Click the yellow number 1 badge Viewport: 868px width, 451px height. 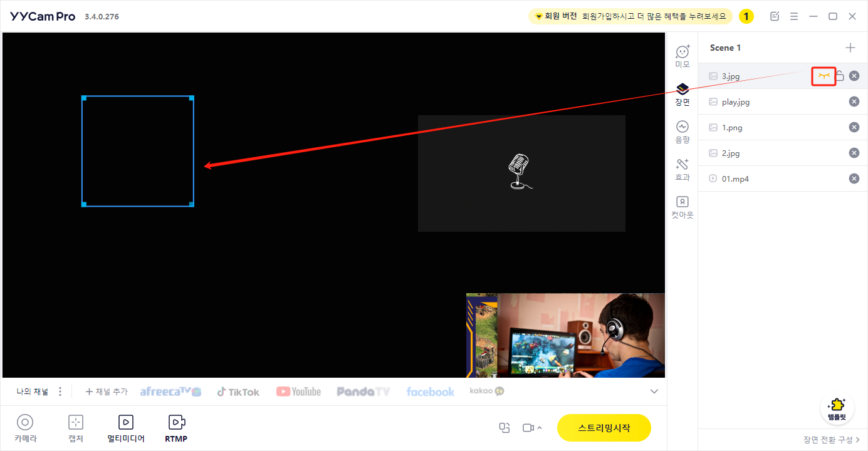tap(746, 16)
